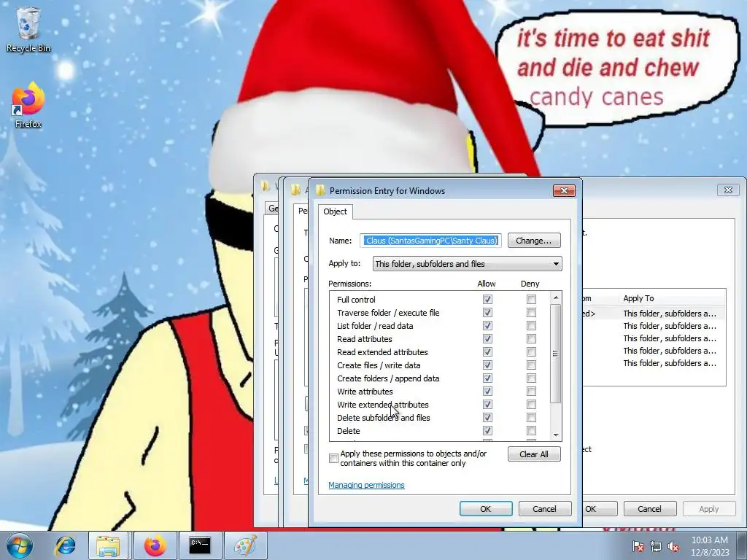The image size is (747, 560).
Task: Click Apply in the Advanced Security window
Action: tap(709, 509)
